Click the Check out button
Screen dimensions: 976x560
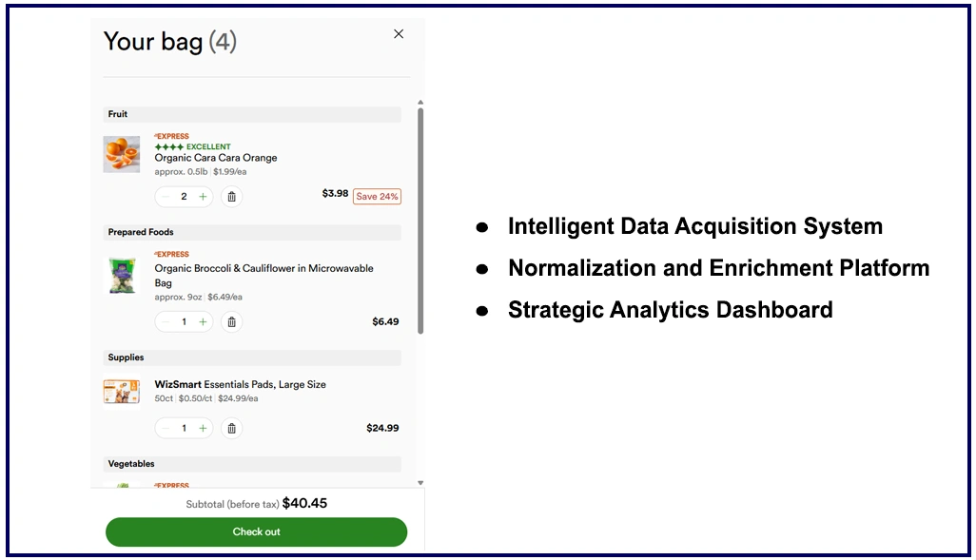click(256, 531)
